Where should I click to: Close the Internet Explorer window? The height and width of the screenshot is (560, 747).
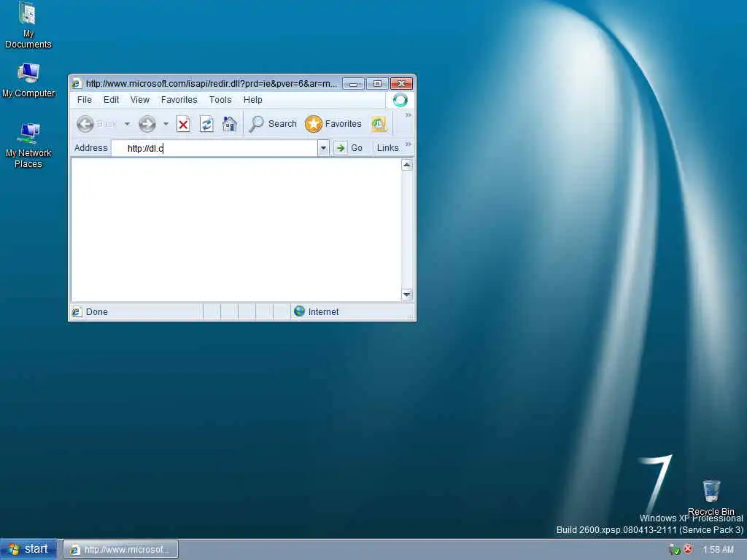pyautogui.click(x=402, y=84)
